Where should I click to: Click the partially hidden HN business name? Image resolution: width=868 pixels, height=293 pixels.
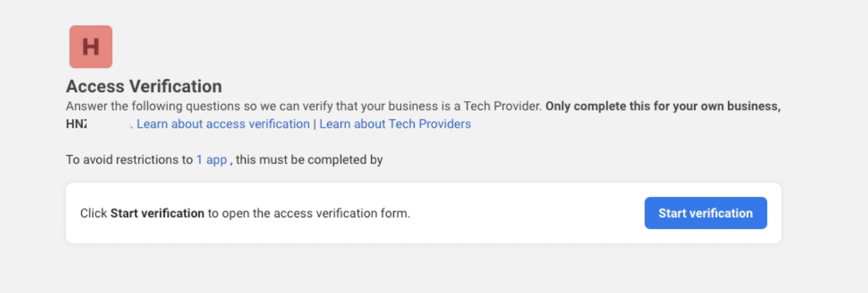76,124
